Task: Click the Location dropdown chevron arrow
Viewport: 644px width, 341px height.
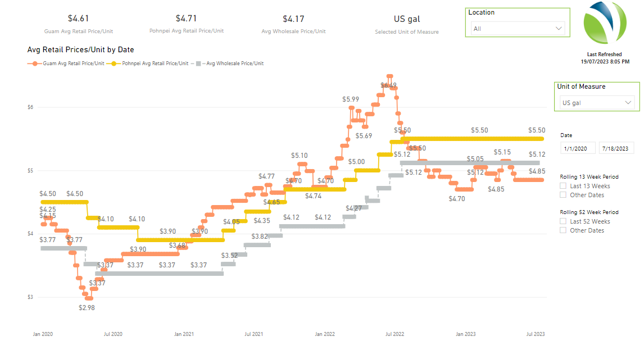Action: 559,28
